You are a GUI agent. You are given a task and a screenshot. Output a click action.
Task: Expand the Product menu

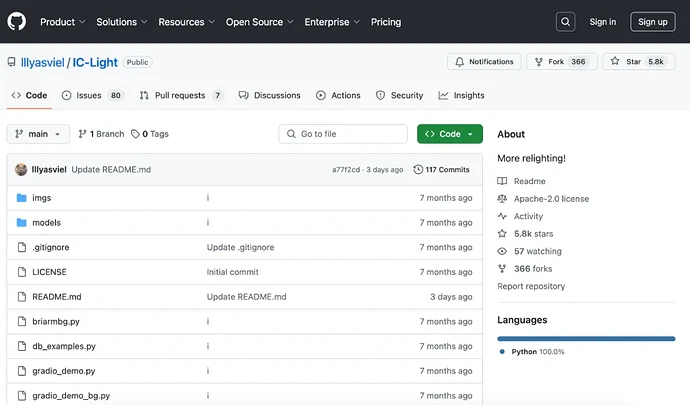click(62, 21)
